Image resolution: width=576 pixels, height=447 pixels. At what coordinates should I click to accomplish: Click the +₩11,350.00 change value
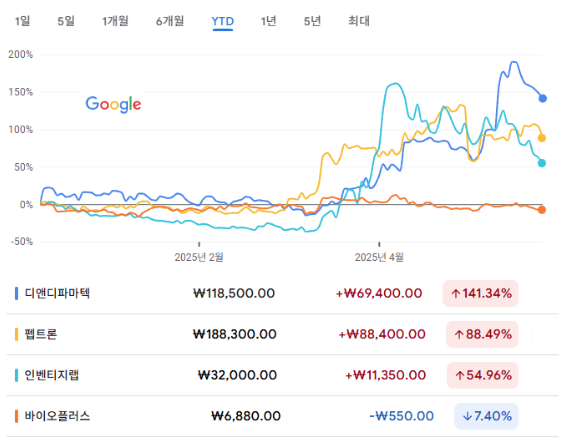click(385, 375)
